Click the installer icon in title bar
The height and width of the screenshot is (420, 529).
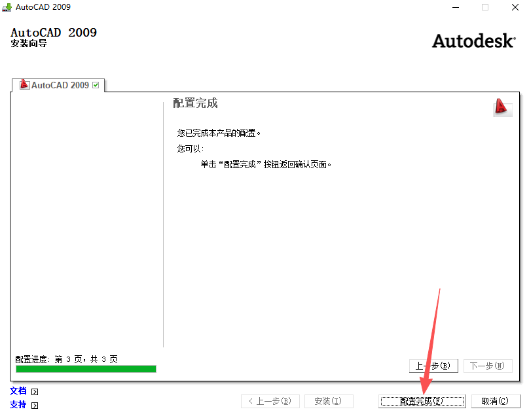[7, 7]
